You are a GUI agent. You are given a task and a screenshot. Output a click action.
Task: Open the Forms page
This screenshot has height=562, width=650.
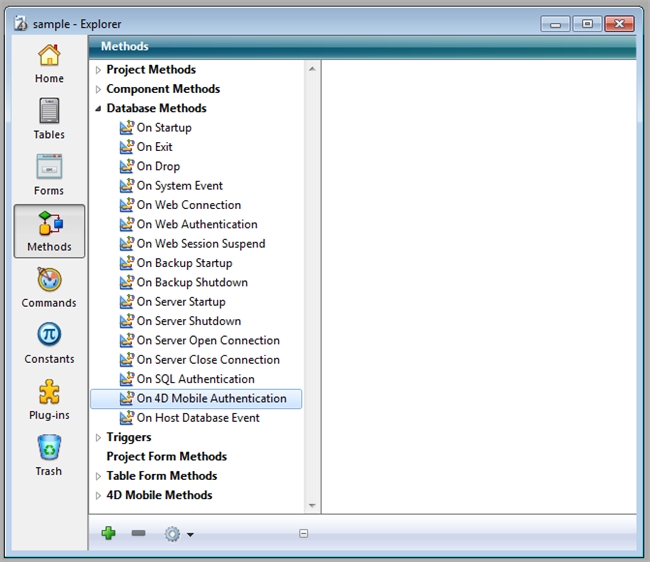coord(49,175)
